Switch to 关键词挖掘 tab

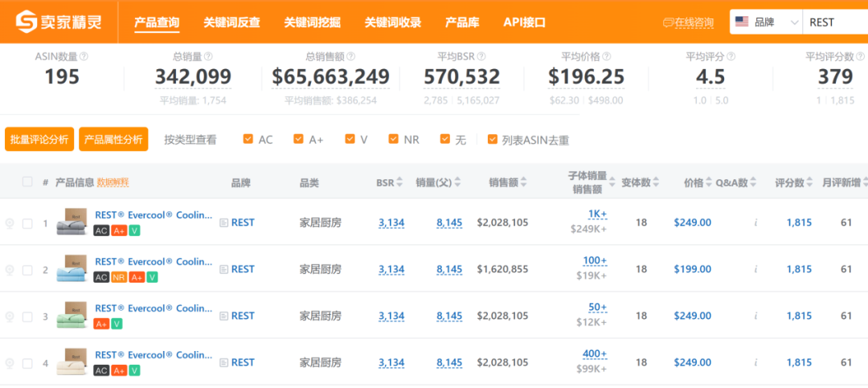[x=312, y=22]
